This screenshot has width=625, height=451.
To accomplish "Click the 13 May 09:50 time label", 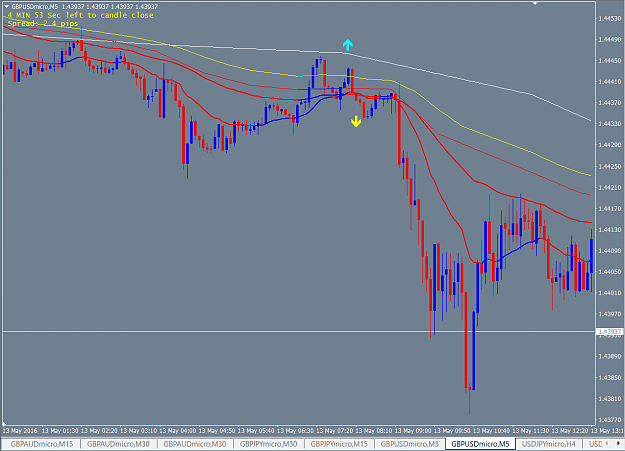I will coord(452,431).
